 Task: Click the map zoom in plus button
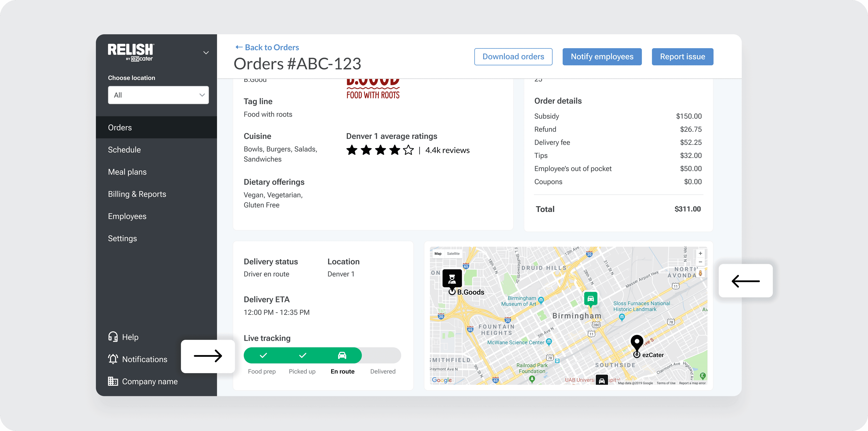click(x=700, y=254)
